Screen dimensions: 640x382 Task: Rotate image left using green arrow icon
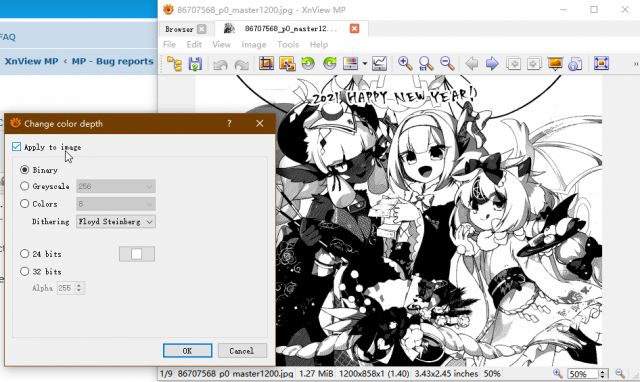(x=308, y=63)
